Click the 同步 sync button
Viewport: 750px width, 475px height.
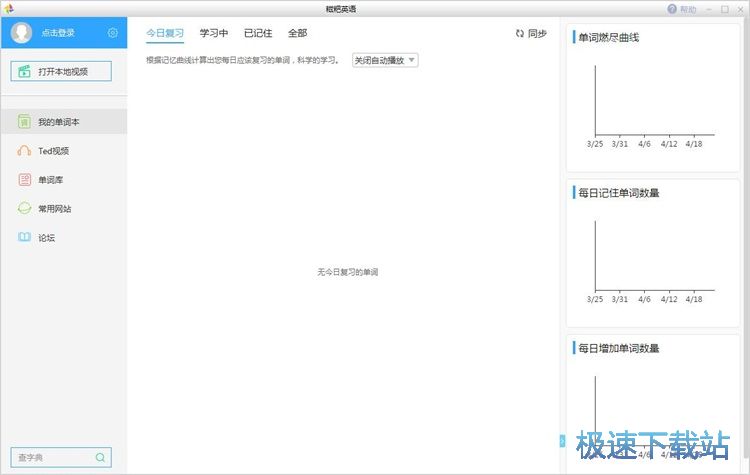pos(531,33)
